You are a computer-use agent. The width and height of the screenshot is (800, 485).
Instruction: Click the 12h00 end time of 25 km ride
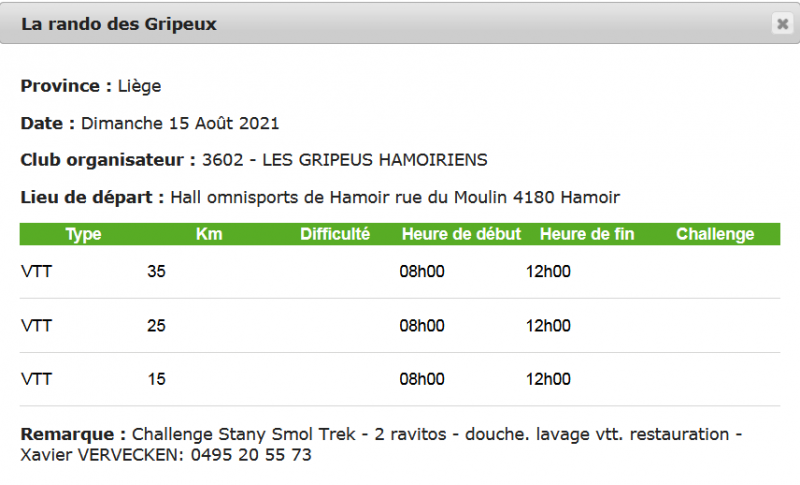[548, 325]
